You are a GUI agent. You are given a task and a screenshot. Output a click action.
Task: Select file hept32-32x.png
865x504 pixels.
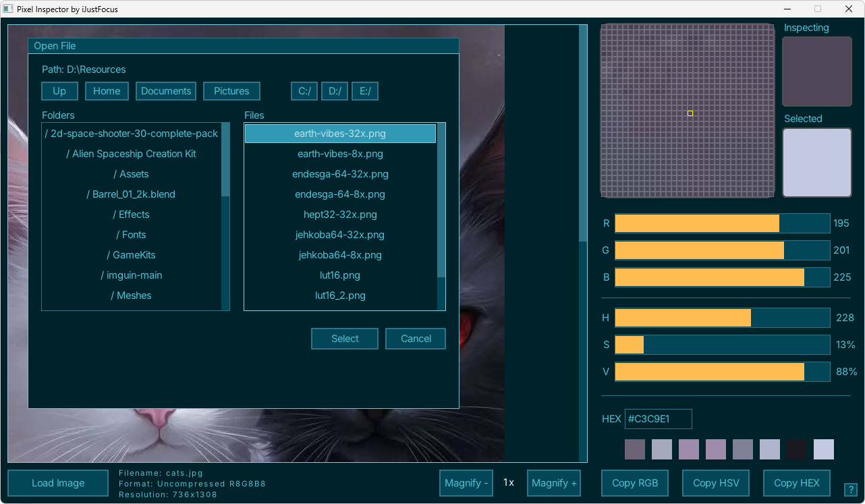340,215
